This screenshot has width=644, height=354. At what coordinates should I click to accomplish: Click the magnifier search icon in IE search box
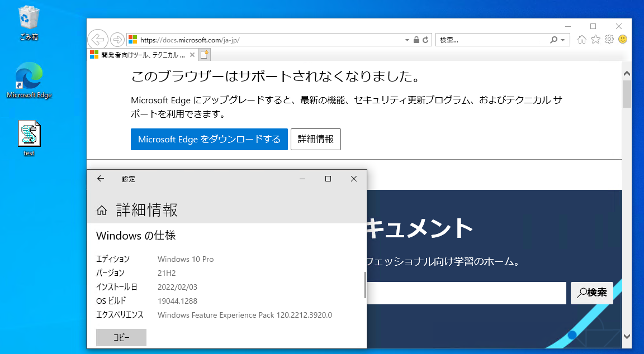click(x=553, y=40)
